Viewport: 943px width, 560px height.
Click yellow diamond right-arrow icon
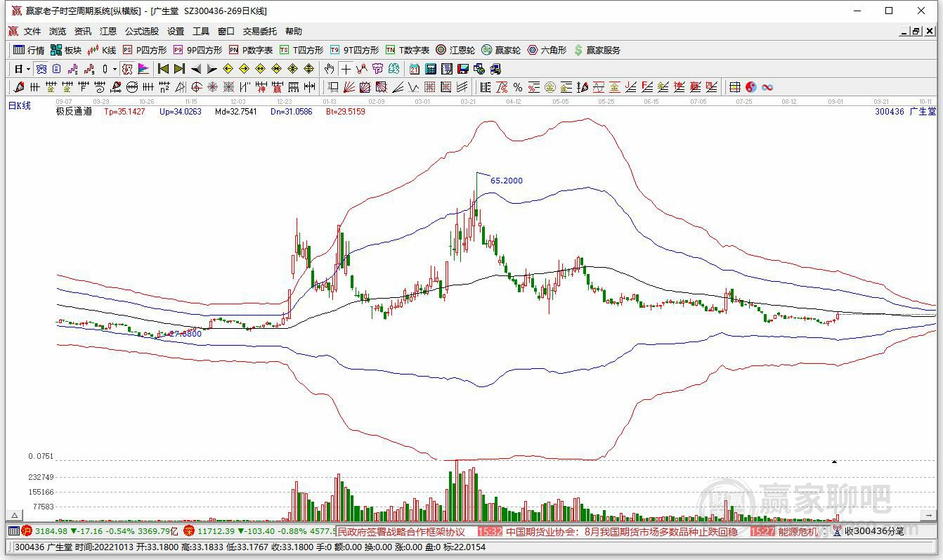[244, 69]
